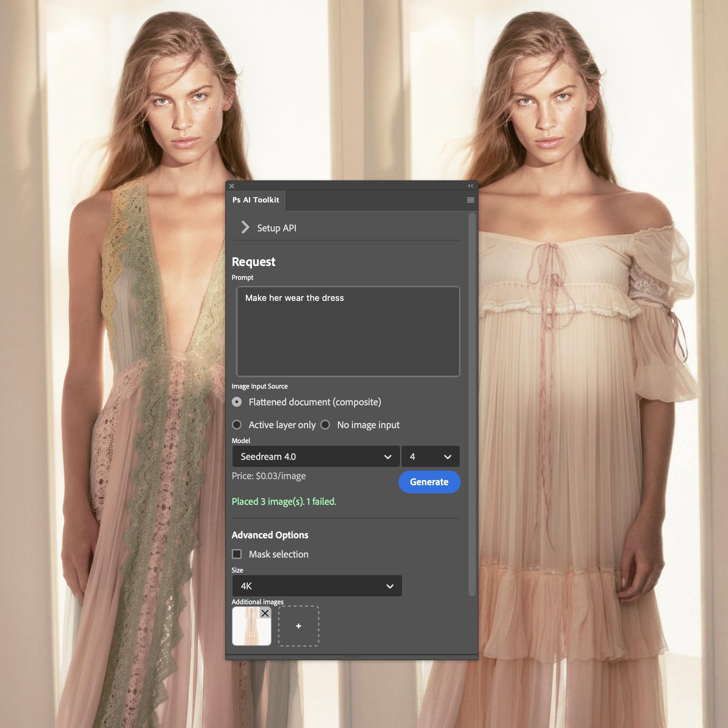Click into the Prompt text field

(347, 332)
